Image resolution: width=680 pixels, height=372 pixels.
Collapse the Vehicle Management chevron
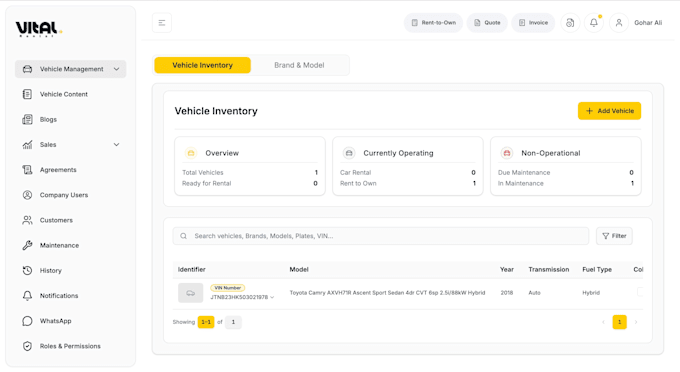click(116, 69)
